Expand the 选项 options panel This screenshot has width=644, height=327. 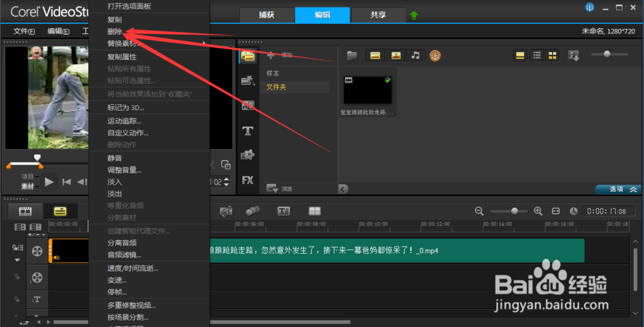[x=620, y=189]
